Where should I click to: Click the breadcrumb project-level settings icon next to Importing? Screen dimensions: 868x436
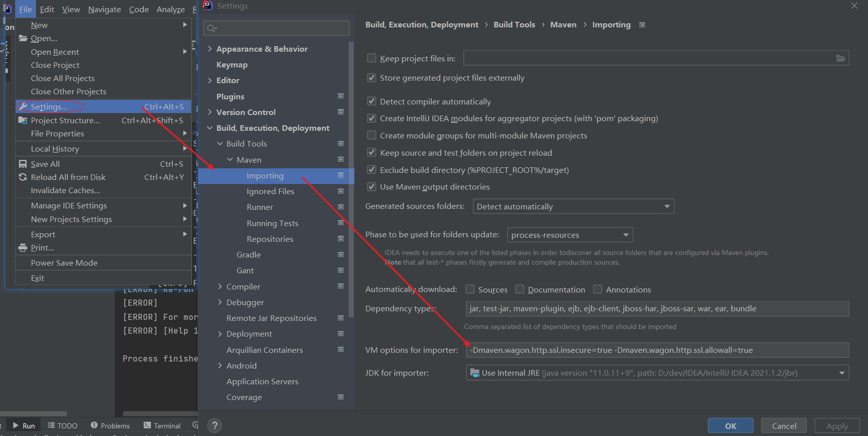[642, 25]
